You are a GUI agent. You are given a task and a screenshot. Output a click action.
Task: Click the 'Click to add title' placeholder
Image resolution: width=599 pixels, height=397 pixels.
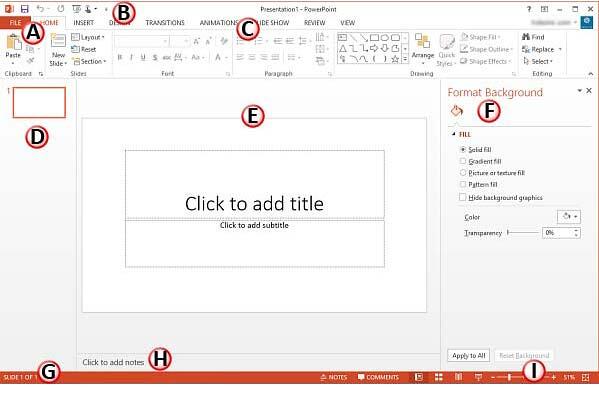[x=254, y=185]
